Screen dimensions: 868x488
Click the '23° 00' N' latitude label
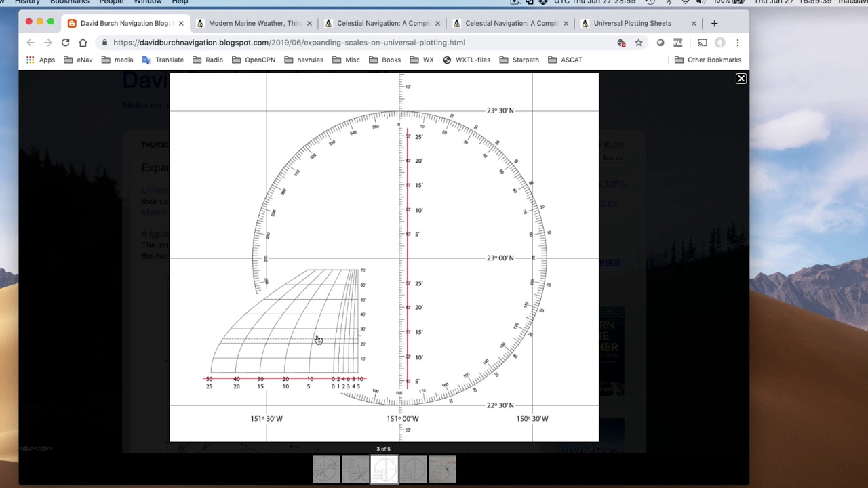coord(500,258)
